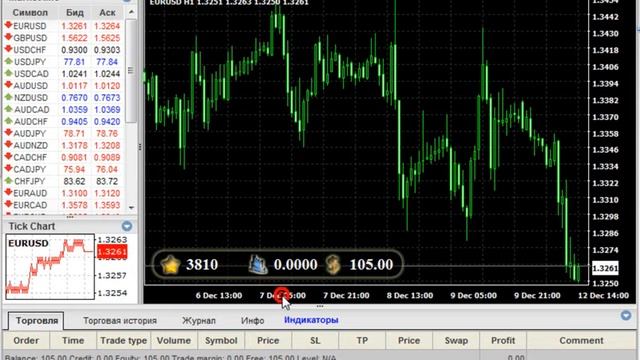Click the Time column header
The image size is (640, 360).
(x=73, y=340)
